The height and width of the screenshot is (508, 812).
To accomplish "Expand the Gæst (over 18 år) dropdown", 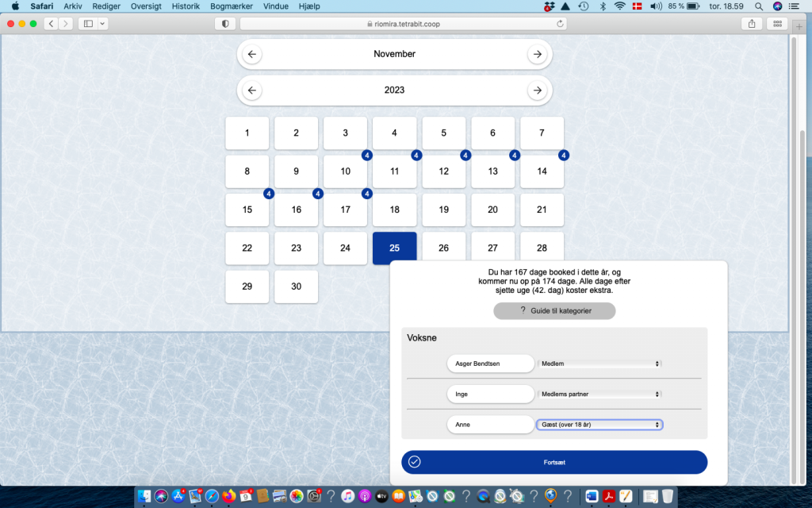I will tap(599, 425).
